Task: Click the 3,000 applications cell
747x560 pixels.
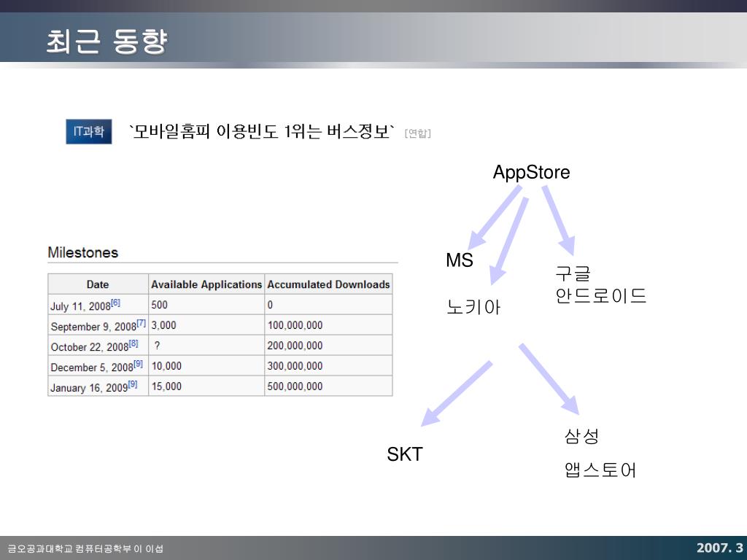Action: coord(206,325)
